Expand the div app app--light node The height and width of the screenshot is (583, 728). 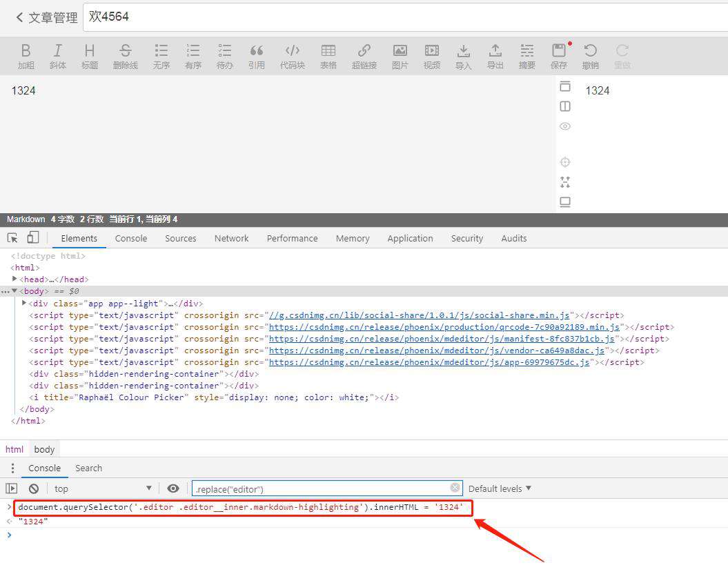[23, 303]
